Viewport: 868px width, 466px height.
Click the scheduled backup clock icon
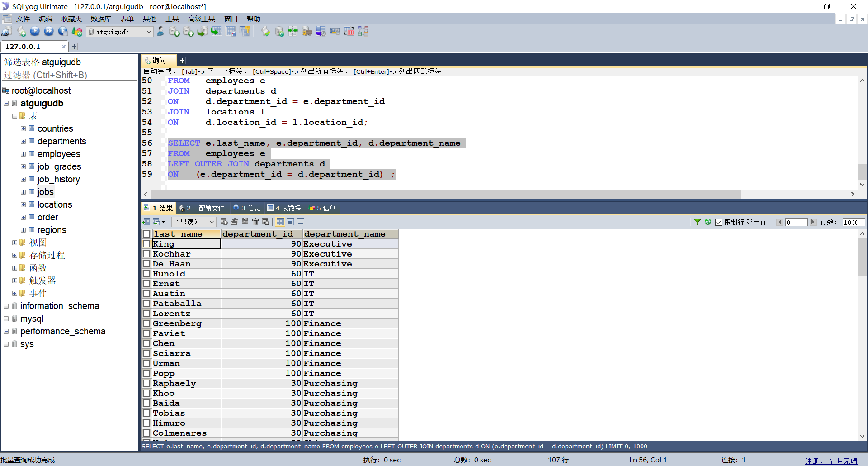point(321,32)
